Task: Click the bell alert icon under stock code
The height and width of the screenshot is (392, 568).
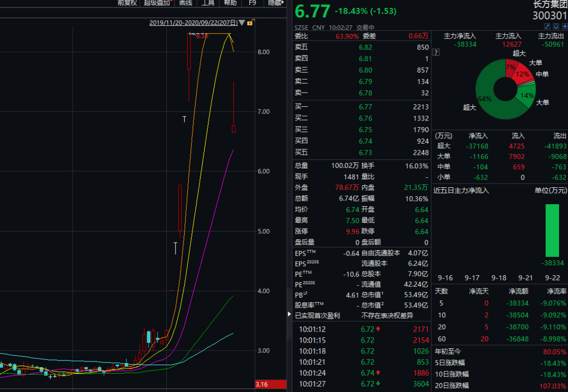Action: (x=556, y=26)
